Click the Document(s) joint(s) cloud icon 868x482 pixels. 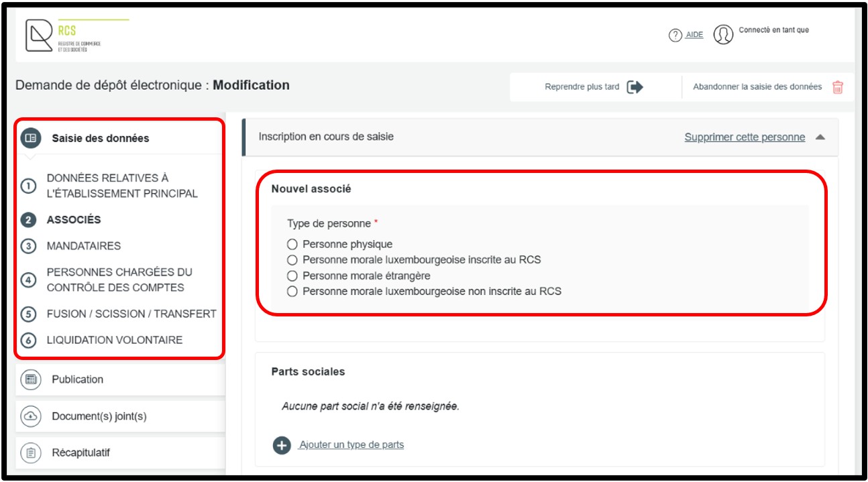coord(31,416)
